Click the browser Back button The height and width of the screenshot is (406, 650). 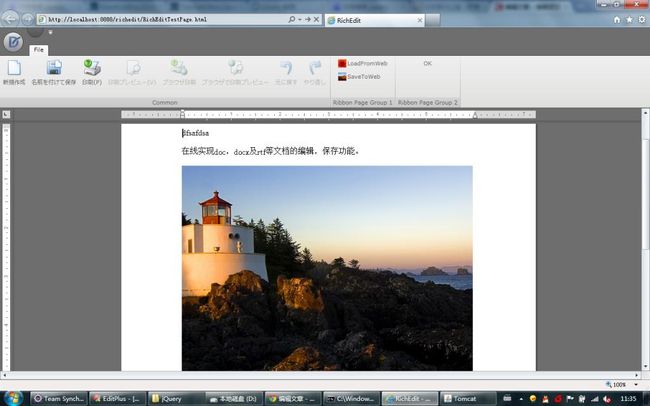(x=10, y=19)
